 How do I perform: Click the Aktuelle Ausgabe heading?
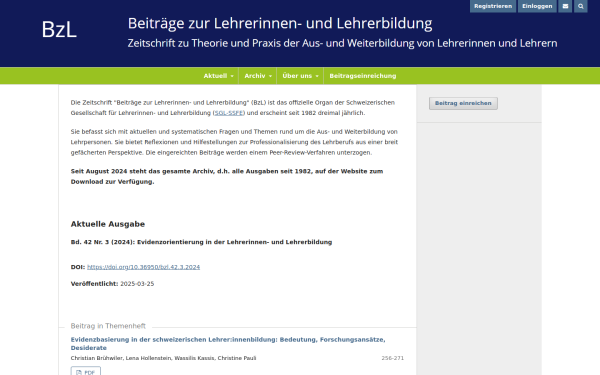click(x=108, y=224)
